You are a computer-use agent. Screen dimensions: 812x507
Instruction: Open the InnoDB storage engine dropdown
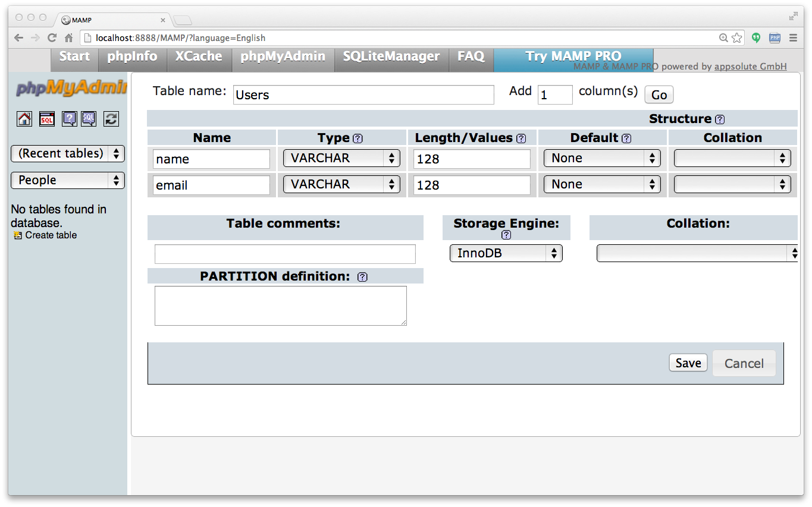coord(506,253)
